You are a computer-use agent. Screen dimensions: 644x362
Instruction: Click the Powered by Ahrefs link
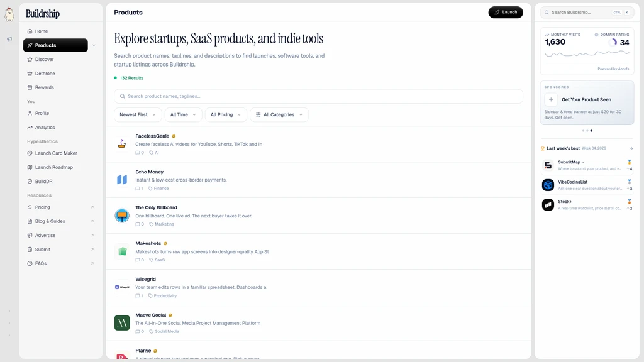(x=613, y=69)
